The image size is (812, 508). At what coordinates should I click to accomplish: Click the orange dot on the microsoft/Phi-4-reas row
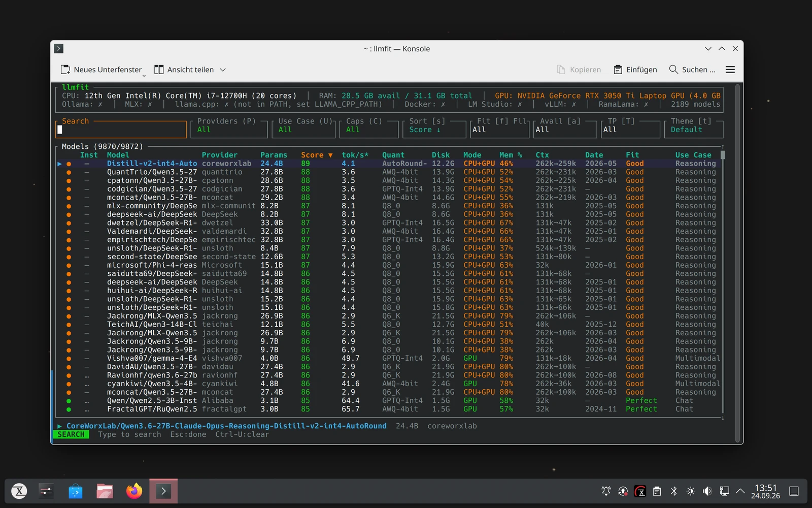[69, 265]
